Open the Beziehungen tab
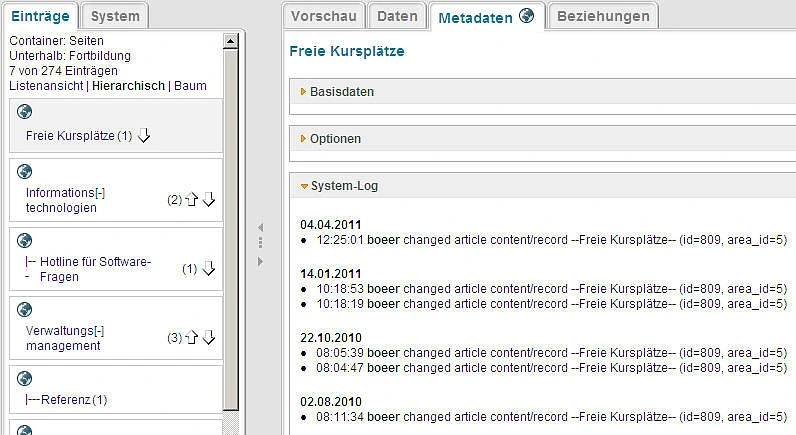796x435 pixels. pyautogui.click(x=603, y=16)
